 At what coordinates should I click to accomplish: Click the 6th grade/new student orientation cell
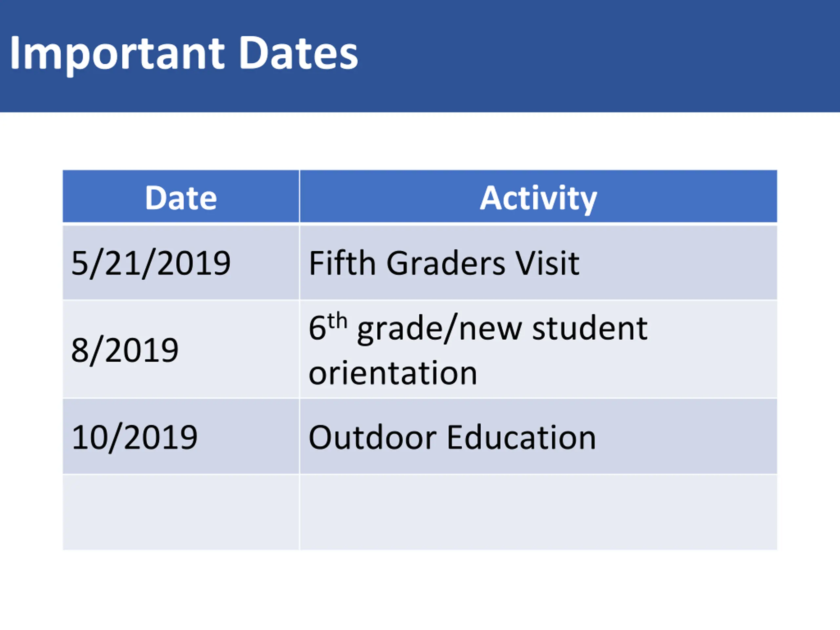click(x=538, y=349)
